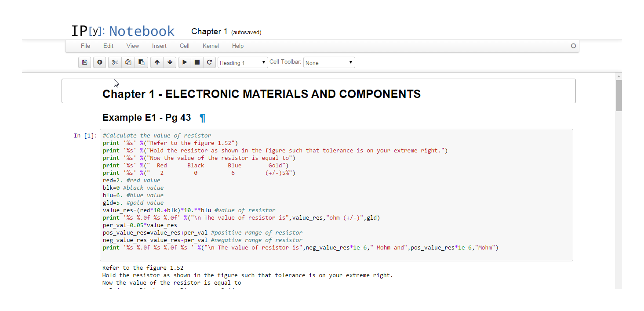The height and width of the screenshot is (311, 644).
Task: Cut selected cell with scissors icon
Action: pos(115,62)
